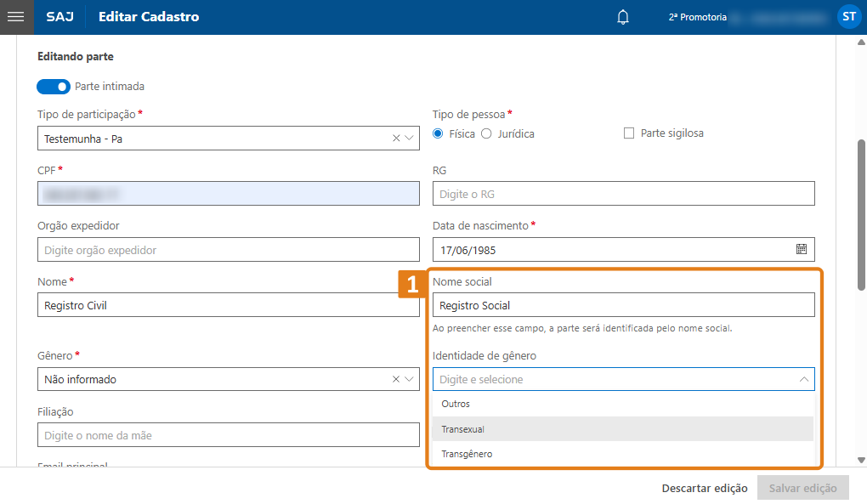This screenshot has height=504, width=867.
Task: Open the notifications bell
Action: tap(623, 17)
